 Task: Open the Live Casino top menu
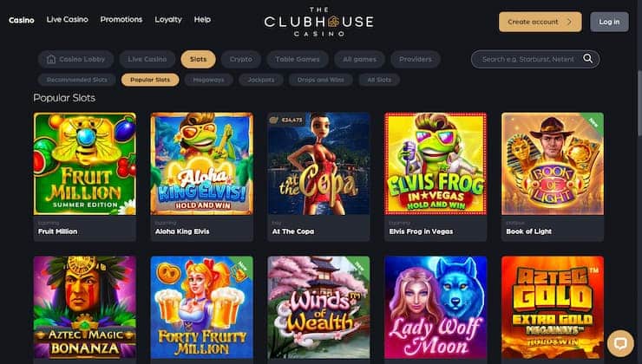[67, 19]
